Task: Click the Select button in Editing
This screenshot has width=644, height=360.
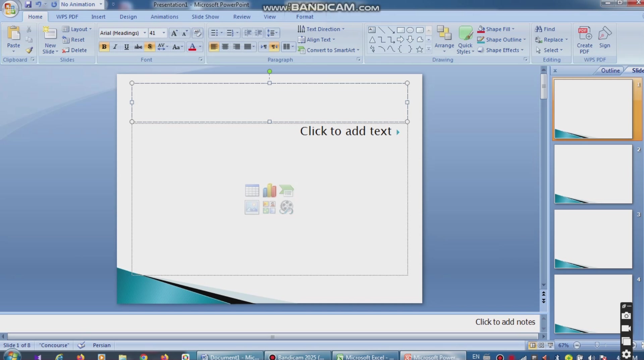Action: pyautogui.click(x=549, y=50)
